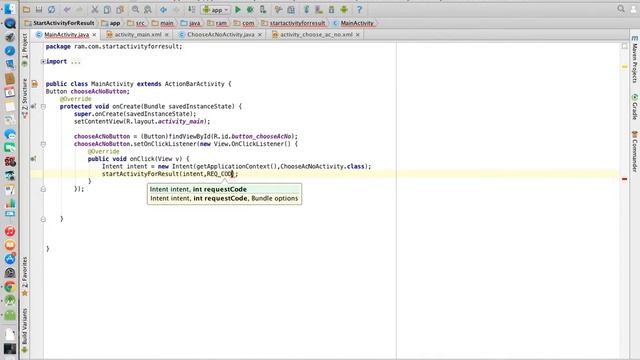Open the app run configuration dropdown
This screenshot has width=640, height=360.
point(216,10)
